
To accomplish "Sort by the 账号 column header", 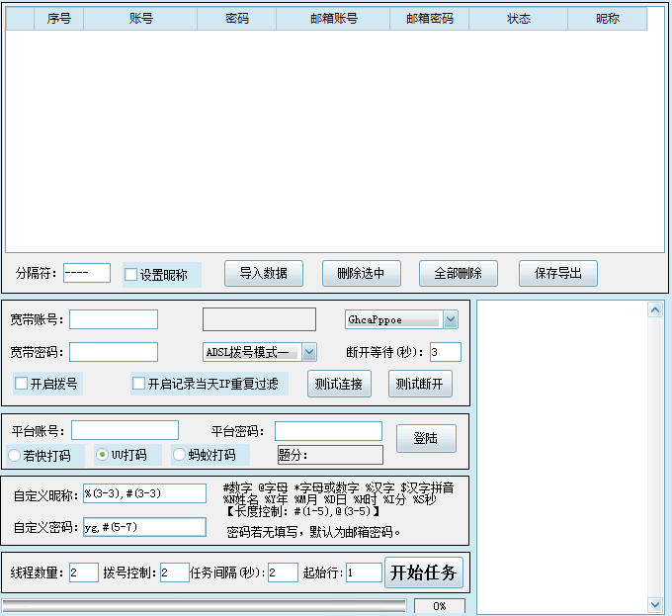I will 140,19.
